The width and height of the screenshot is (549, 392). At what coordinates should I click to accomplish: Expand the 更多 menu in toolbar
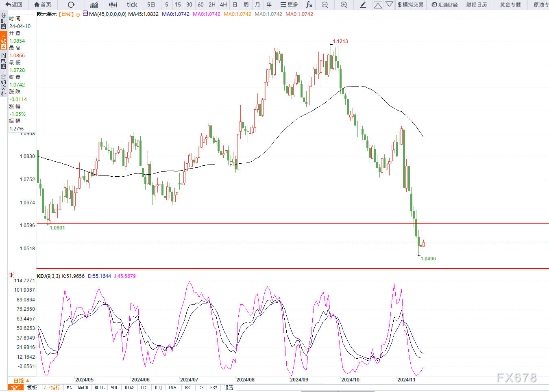click(x=289, y=5)
